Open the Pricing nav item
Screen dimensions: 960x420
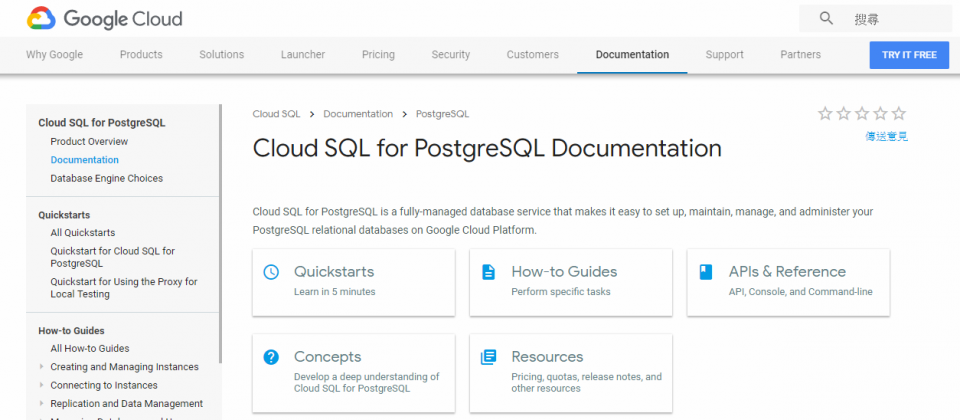coord(378,54)
